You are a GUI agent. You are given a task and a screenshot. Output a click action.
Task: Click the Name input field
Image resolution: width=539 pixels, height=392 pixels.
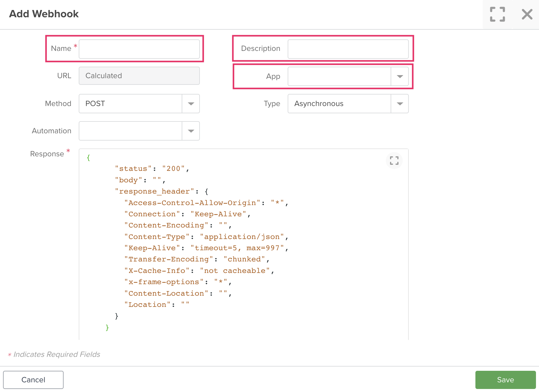coord(139,49)
